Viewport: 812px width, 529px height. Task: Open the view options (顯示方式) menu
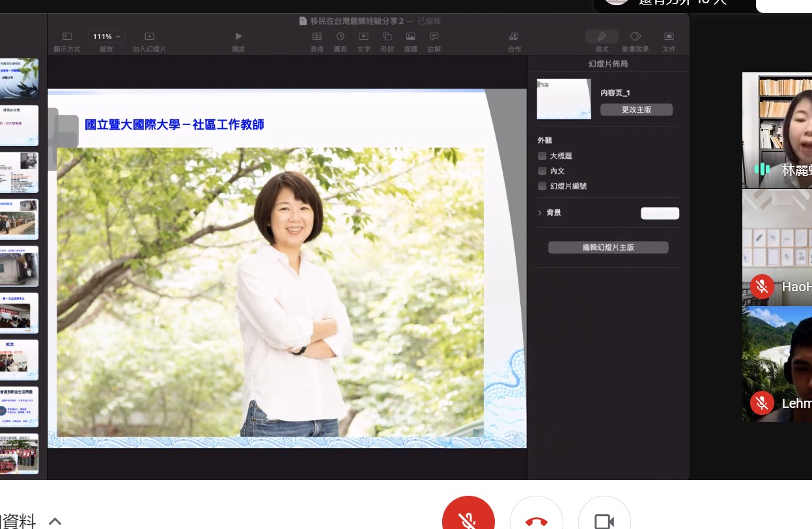[67, 37]
